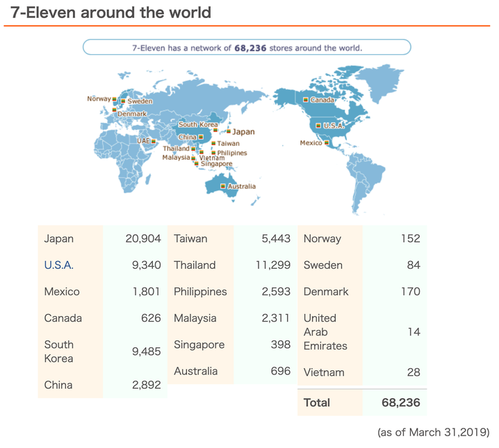The image size is (499, 448).
Task: Select the Philippines table cell
Action: pos(200,292)
